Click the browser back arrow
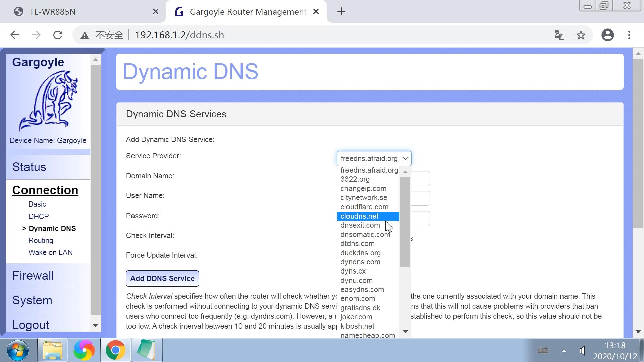Screen dimensions: 644x362 tap(15, 35)
